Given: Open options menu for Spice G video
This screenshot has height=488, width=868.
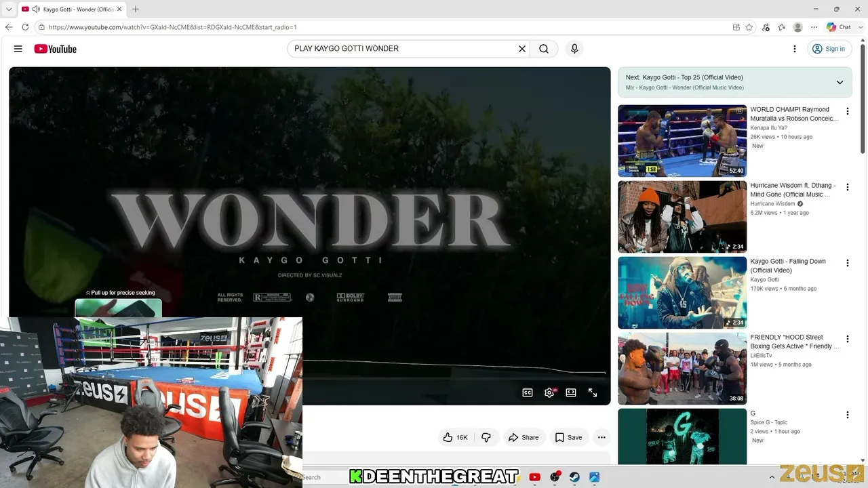Looking at the screenshot, I should click(x=847, y=415).
